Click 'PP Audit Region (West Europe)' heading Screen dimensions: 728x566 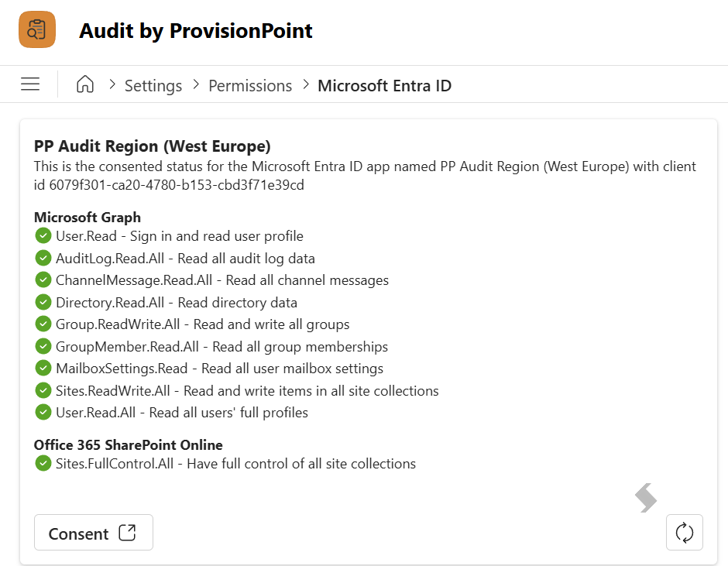[x=152, y=146]
